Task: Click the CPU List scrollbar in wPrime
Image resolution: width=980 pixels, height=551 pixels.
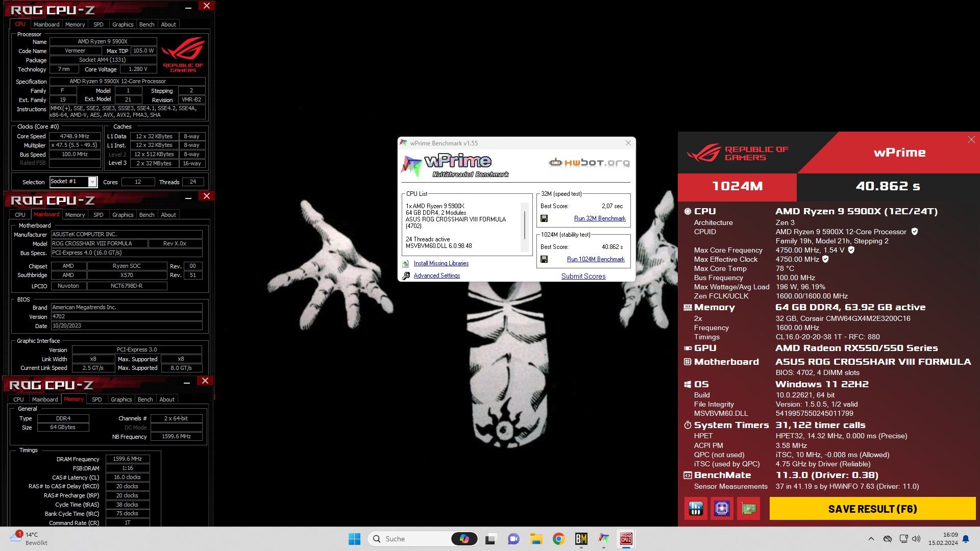Action: [x=524, y=225]
